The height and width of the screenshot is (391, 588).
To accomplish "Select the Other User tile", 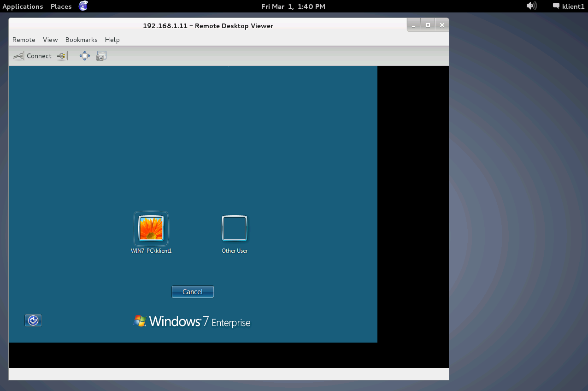I will (x=235, y=229).
